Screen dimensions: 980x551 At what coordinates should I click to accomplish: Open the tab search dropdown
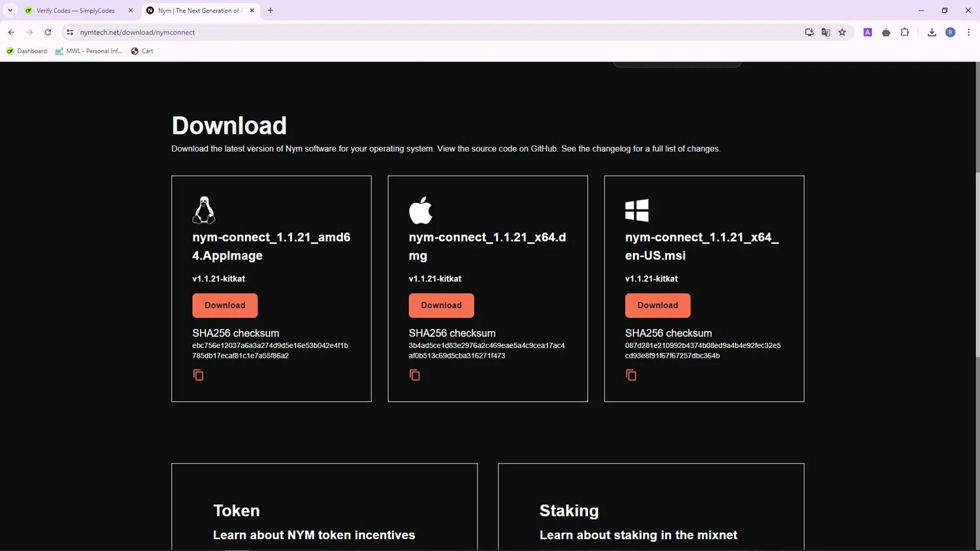pos(10,10)
